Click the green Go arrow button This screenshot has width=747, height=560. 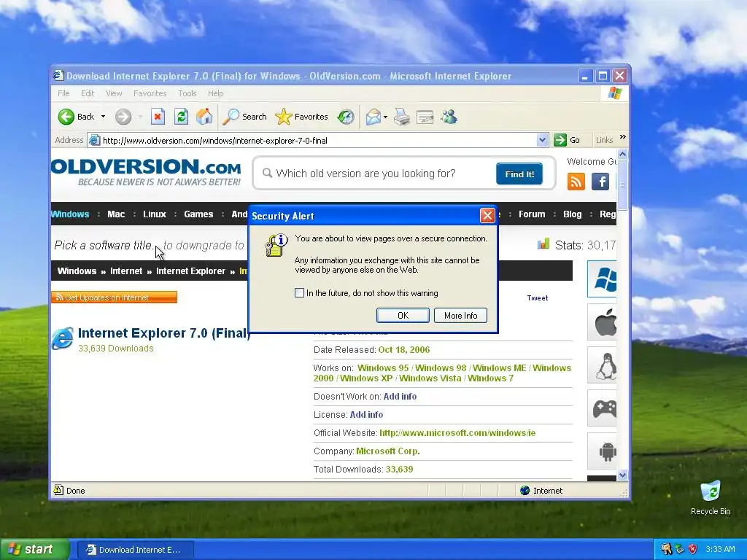pyautogui.click(x=560, y=140)
